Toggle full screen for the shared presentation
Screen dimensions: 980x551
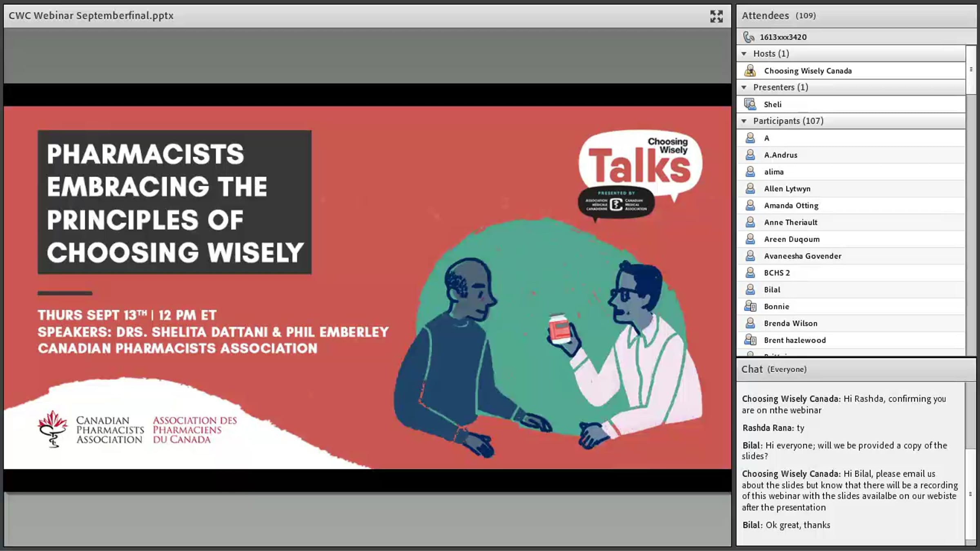pos(716,16)
